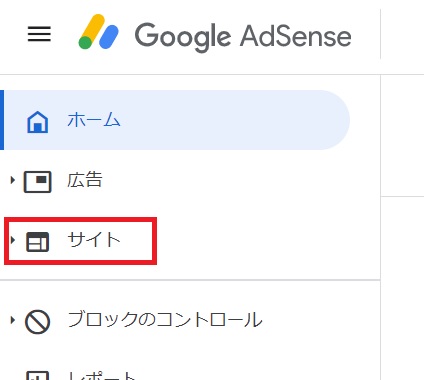Click the AdSense colored logo mark
Image resolution: width=424 pixels, height=380 pixels.
coord(98,32)
